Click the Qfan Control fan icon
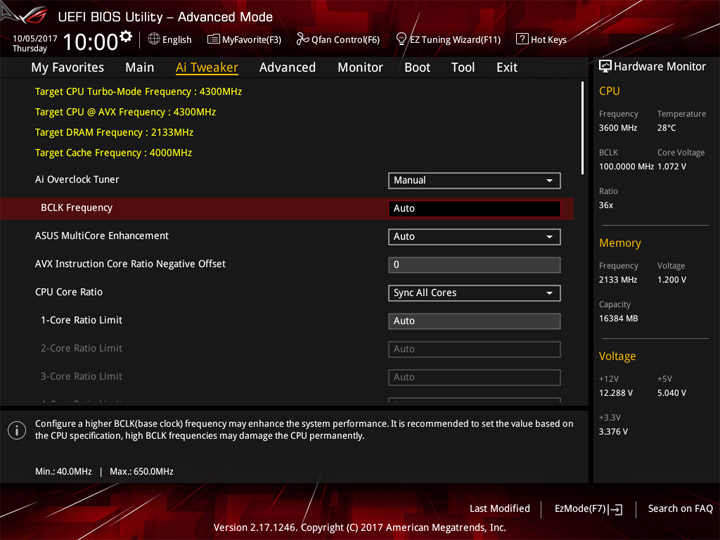Screen dimensions: 720x540 (x=302, y=39)
